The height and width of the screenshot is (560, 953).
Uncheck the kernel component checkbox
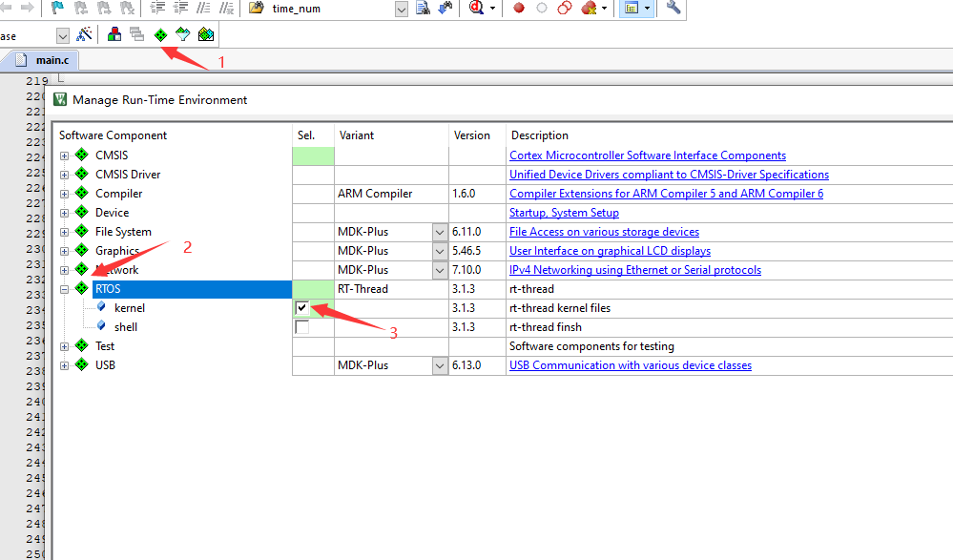302,307
